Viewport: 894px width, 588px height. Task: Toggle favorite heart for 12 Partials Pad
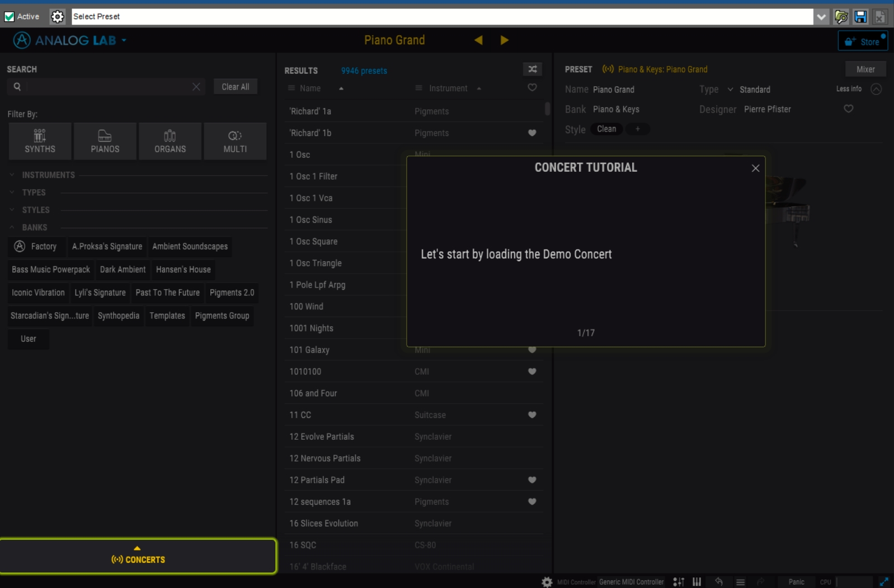pos(532,480)
